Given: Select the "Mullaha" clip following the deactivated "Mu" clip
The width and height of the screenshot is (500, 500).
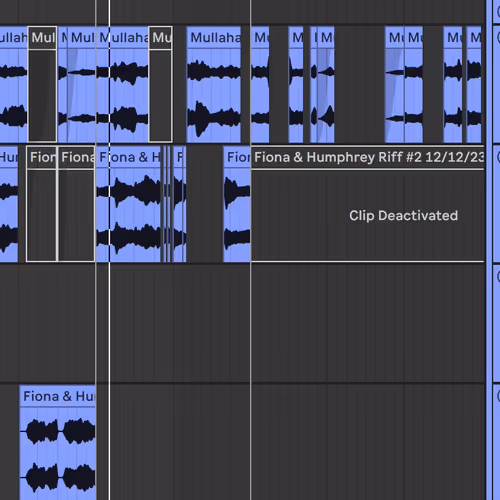Looking at the screenshot, I should 214,84.
